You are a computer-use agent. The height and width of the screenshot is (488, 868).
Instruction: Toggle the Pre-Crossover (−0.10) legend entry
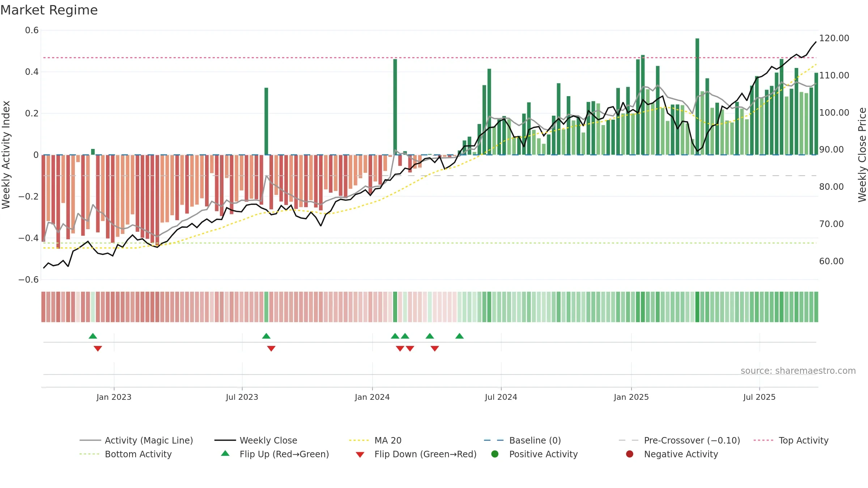[679, 440]
